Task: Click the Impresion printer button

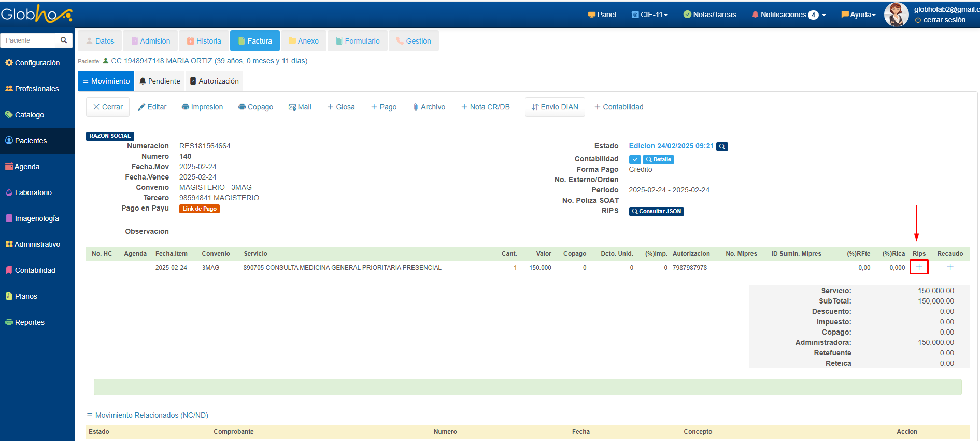Action: (x=202, y=107)
